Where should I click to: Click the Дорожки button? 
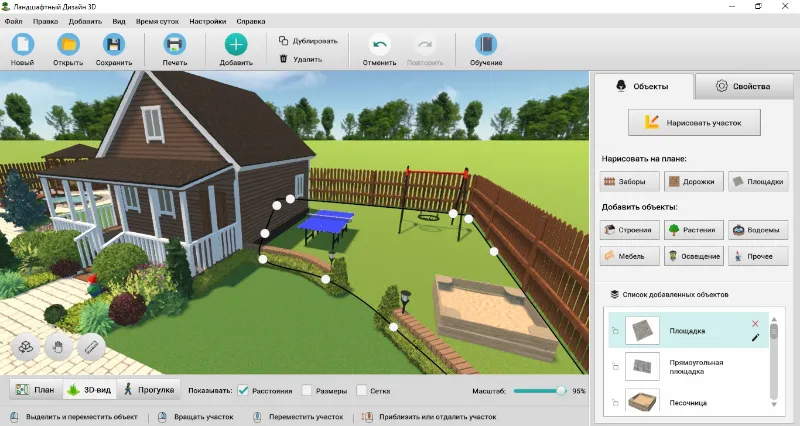coord(693,181)
